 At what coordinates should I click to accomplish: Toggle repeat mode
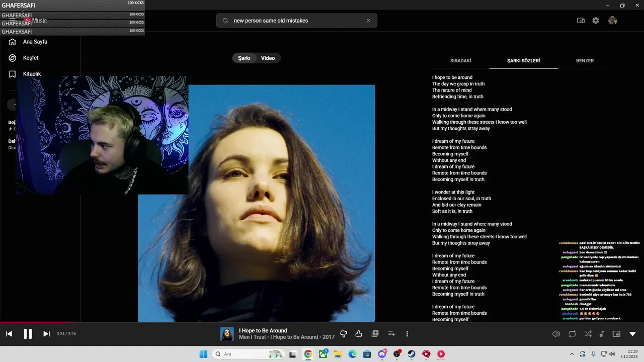572,334
